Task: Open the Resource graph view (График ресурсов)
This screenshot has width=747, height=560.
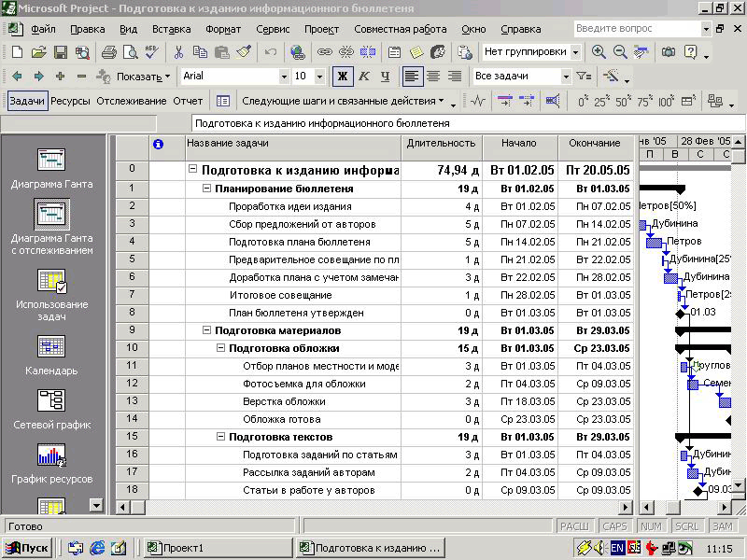Action: pos(51,464)
